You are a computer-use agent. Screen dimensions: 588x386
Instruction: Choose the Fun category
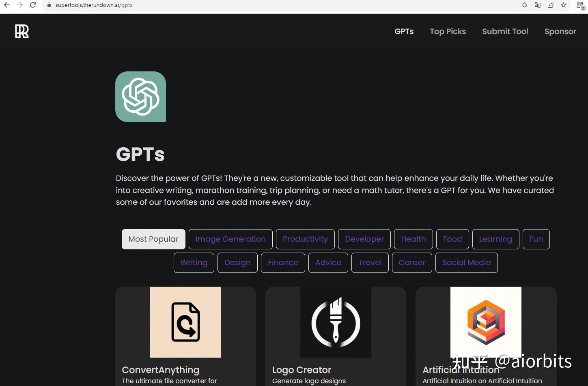click(536, 239)
